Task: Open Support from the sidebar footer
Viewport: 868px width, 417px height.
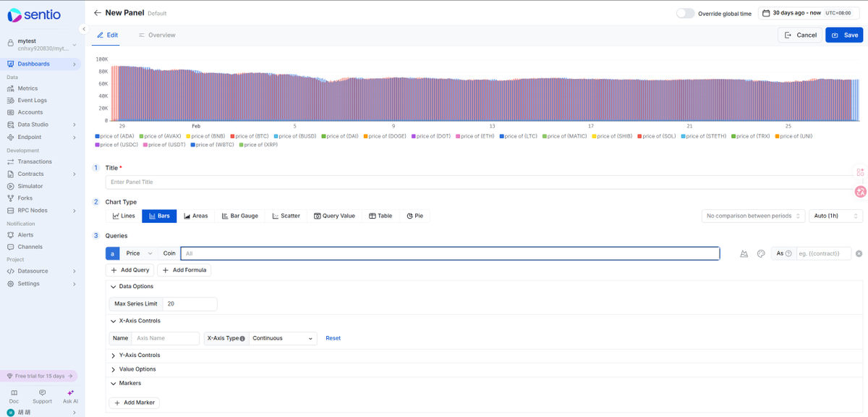Action: pos(42,396)
